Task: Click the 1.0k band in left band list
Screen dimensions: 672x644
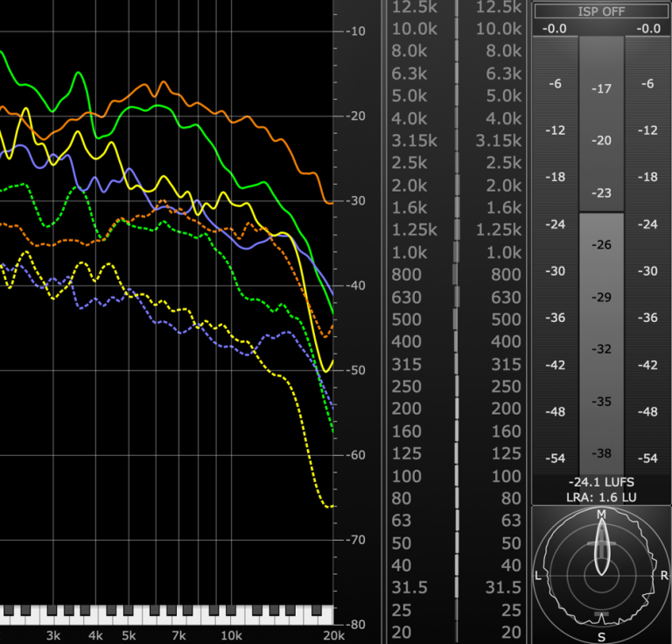Action: click(x=409, y=253)
